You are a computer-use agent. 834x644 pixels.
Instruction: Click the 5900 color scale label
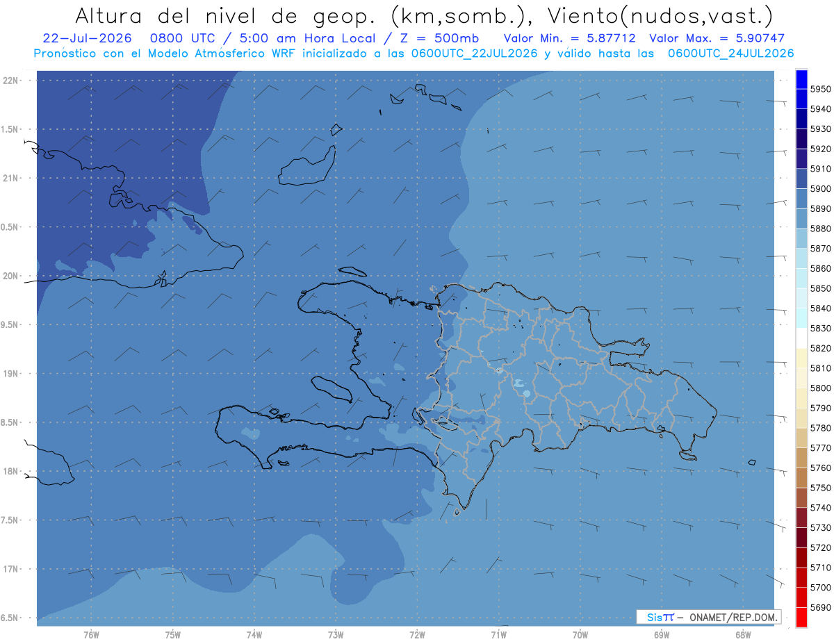[x=821, y=188]
